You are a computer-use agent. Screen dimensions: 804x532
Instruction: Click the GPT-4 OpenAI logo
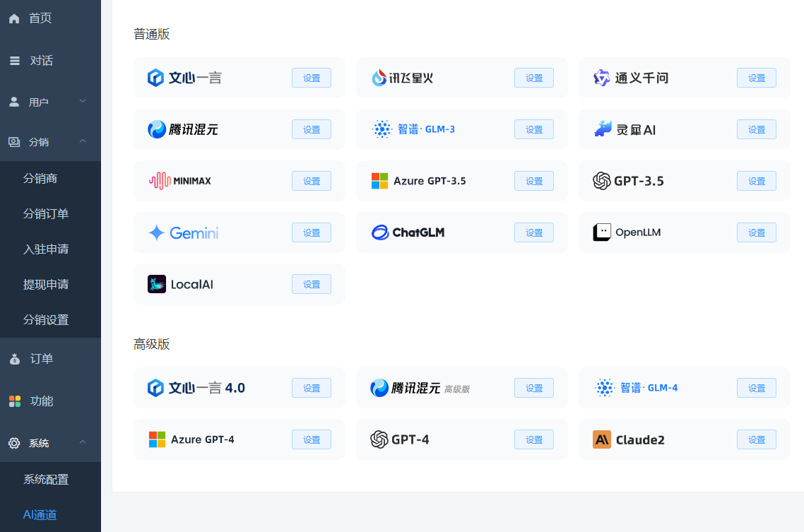[379, 439]
